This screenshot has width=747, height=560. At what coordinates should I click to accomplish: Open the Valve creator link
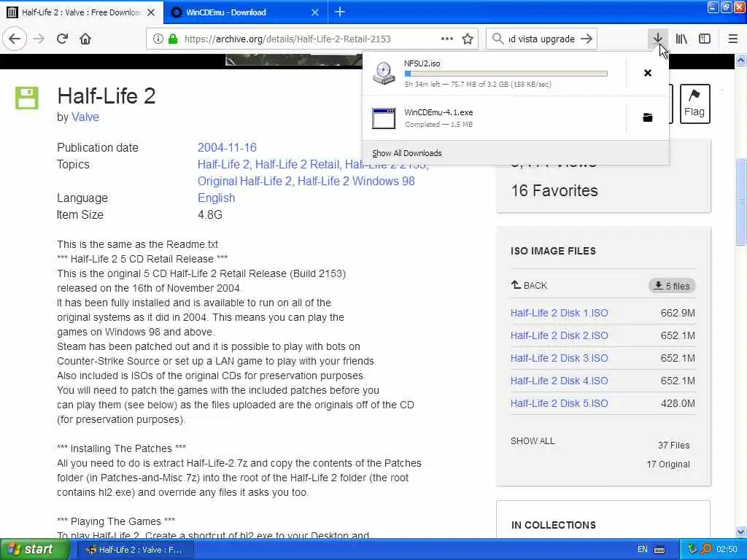85,117
